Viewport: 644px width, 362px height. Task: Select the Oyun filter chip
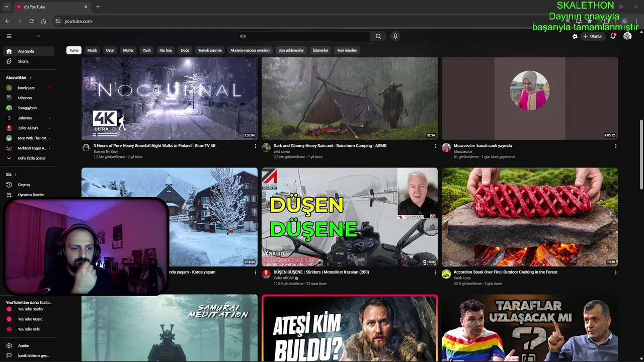[110, 50]
